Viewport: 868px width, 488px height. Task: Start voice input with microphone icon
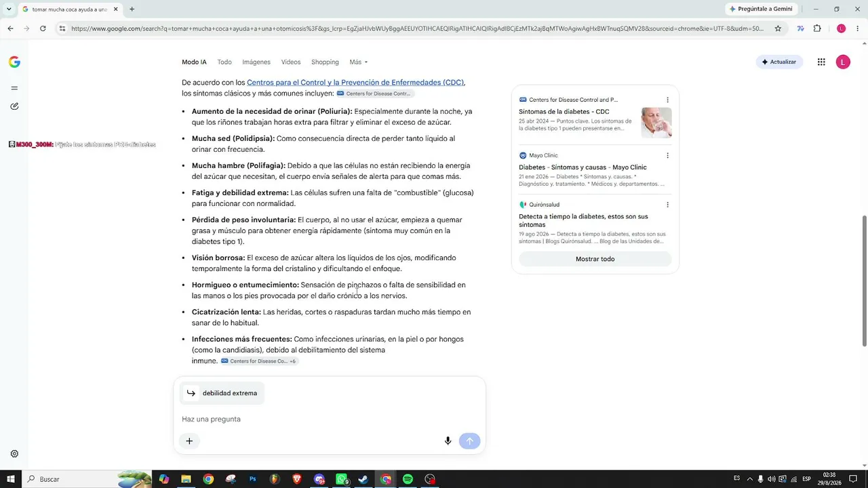(448, 441)
